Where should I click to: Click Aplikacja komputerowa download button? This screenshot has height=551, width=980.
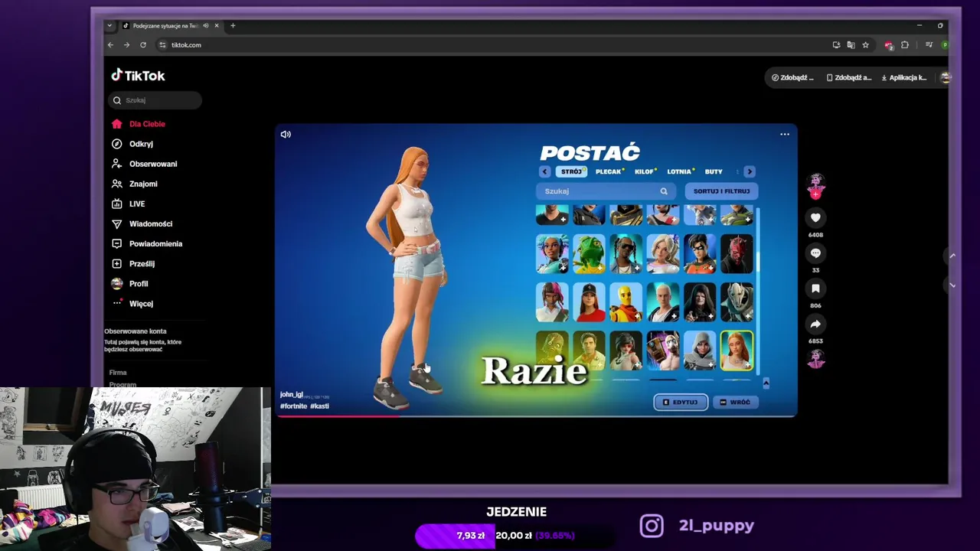point(904,77)
